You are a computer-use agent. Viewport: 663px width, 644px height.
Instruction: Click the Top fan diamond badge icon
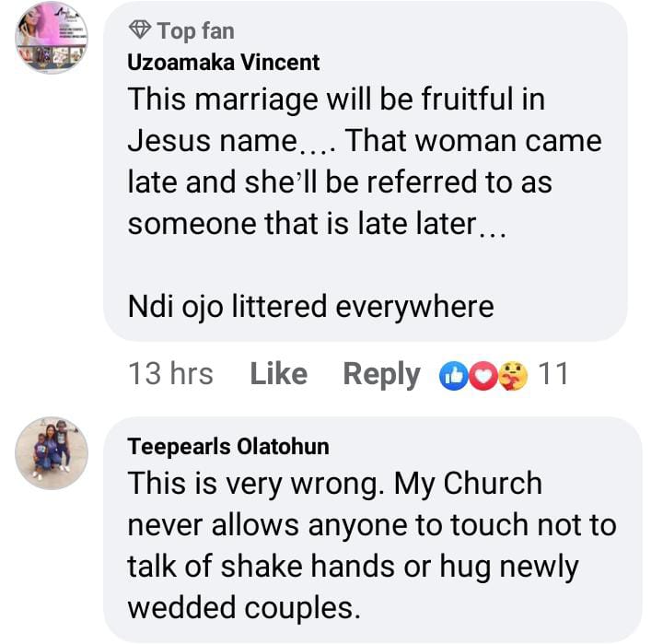(x=140, y=31)
